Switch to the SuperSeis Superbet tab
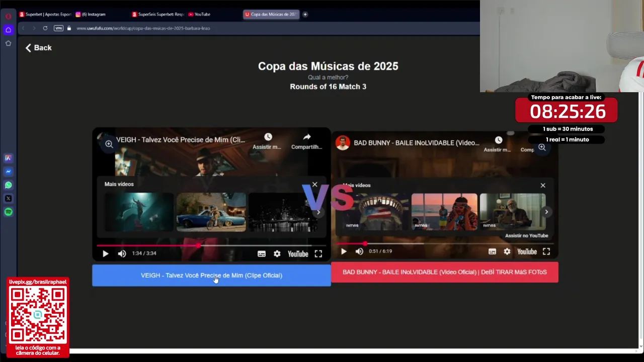 tap(158, 14)
